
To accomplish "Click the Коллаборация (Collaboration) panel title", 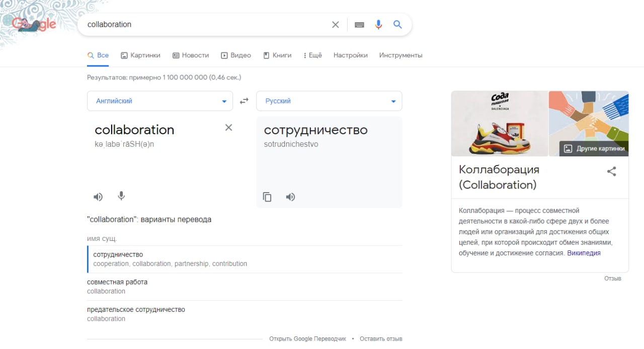I will point(499,177).
